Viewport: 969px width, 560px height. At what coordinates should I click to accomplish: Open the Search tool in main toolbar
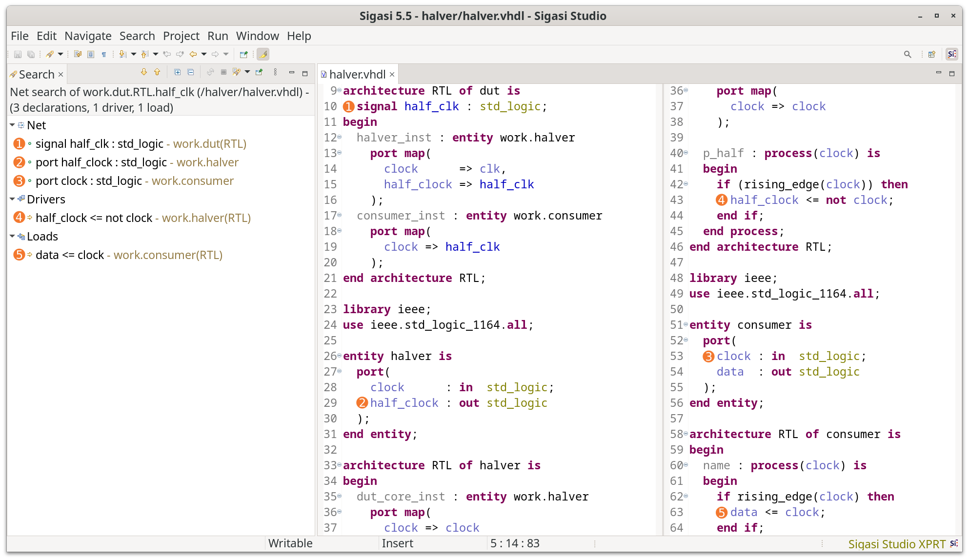50,54
